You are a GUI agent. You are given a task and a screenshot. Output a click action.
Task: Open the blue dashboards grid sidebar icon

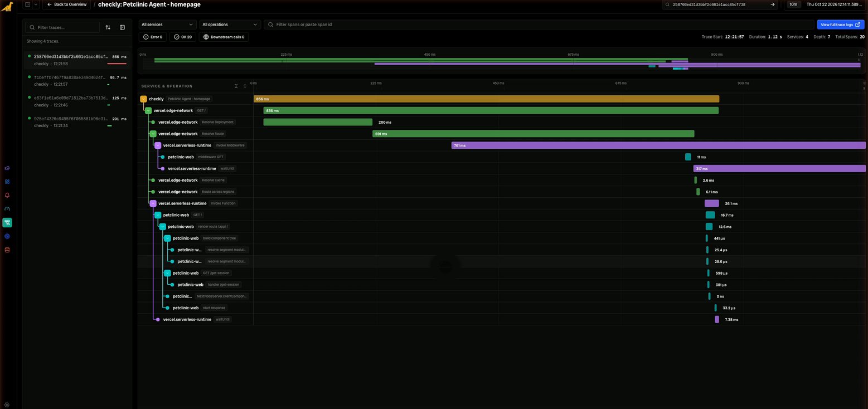coord(7,182)
